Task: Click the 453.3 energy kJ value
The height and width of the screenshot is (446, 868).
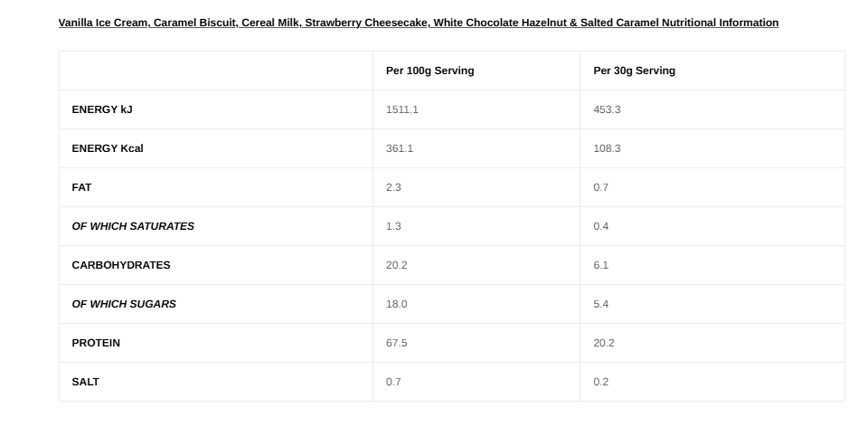Action: coord(607,109)
